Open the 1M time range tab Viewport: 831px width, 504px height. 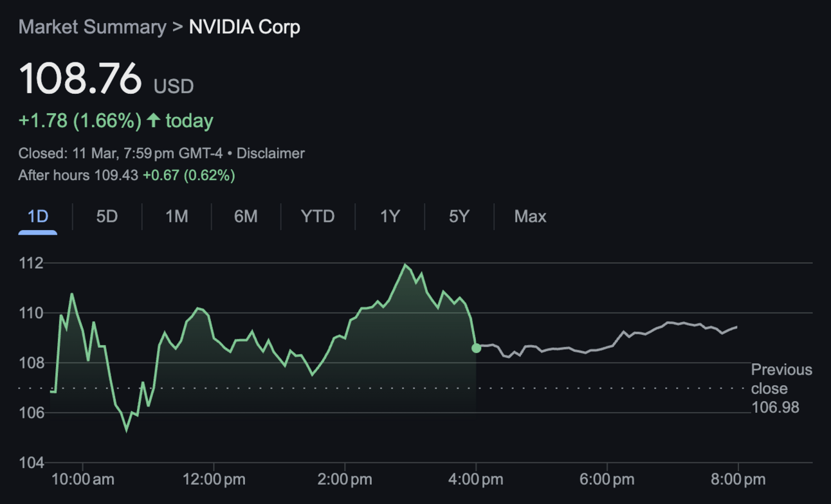(176, 217)
